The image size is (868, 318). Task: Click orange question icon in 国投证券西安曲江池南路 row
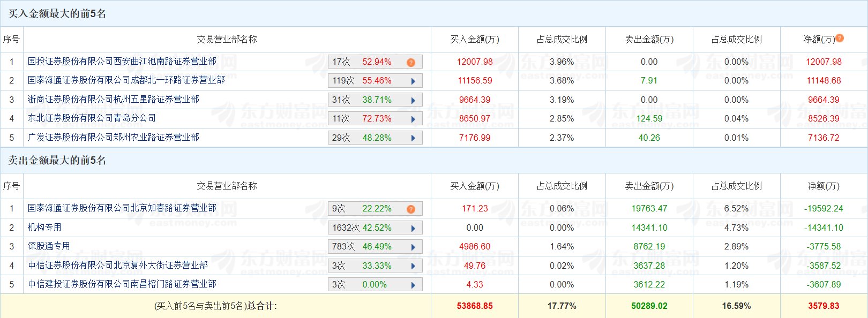tap(411, 63)
